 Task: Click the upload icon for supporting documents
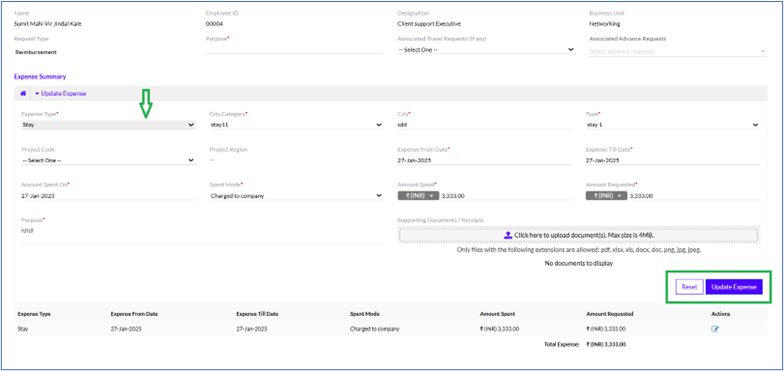click(508, 235)
